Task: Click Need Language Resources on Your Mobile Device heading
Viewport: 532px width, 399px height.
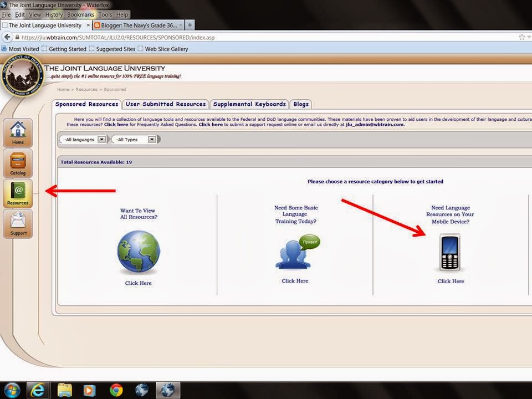Action: pos(450,214)
